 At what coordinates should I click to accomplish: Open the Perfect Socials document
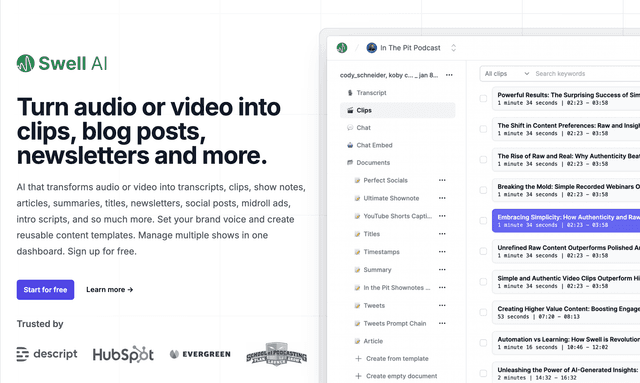point(385,180)
